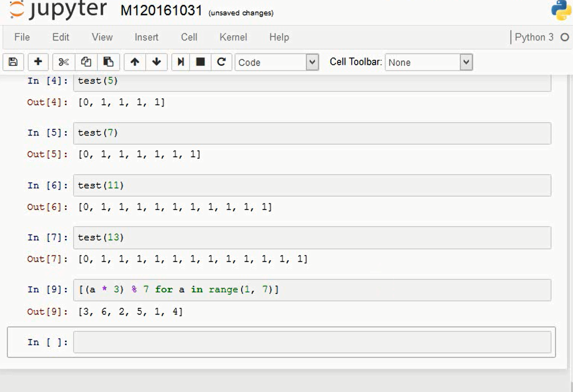573x392 pixels.
Task: Open the Cell menu
Action: [189, 37]
